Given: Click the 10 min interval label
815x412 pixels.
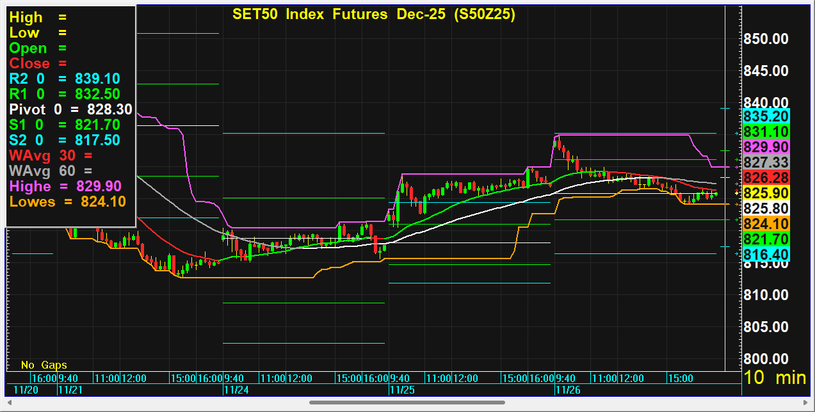Looking at the screenshot, I should (x=776, y=379).
